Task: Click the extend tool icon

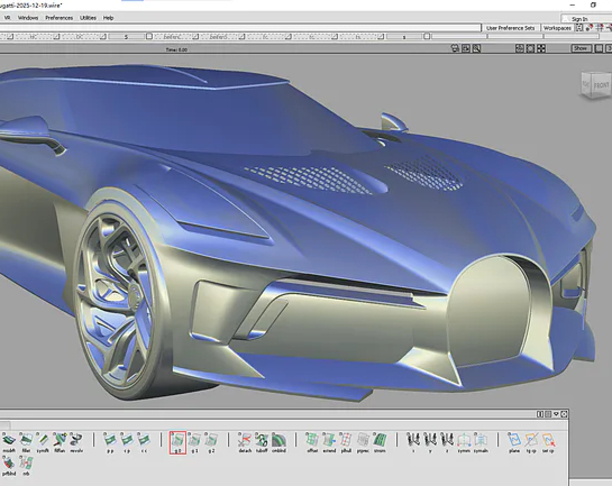Action: tap(329, 440)
